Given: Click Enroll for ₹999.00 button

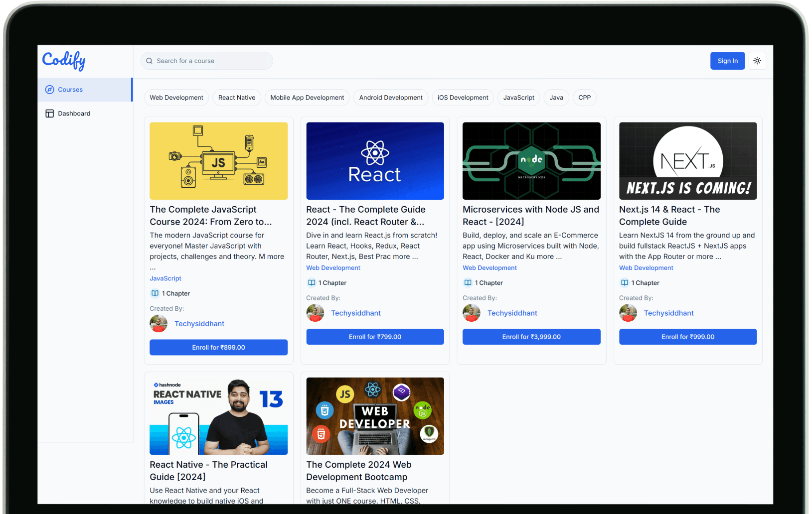Looking at the screenshot, I should pyautogui.click(x=688, y=337).
